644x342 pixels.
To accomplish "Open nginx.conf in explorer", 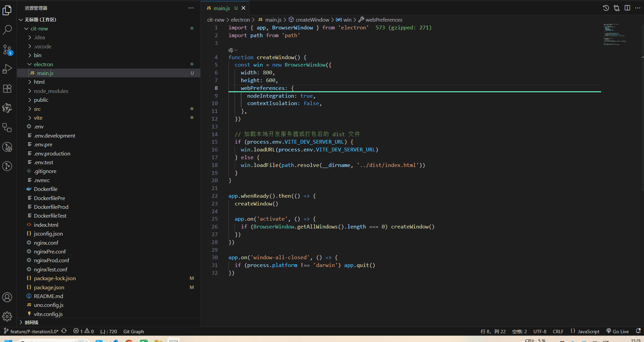I will 109,243.
